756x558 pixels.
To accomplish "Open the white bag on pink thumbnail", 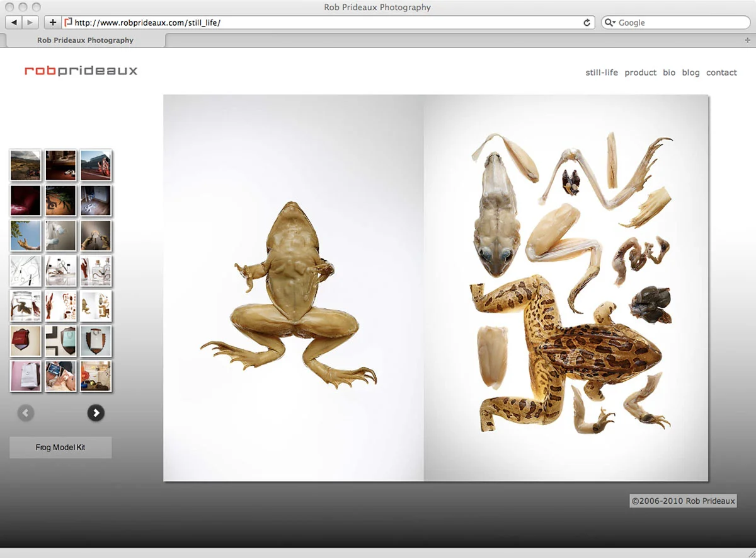I will [x=26, y=376].
